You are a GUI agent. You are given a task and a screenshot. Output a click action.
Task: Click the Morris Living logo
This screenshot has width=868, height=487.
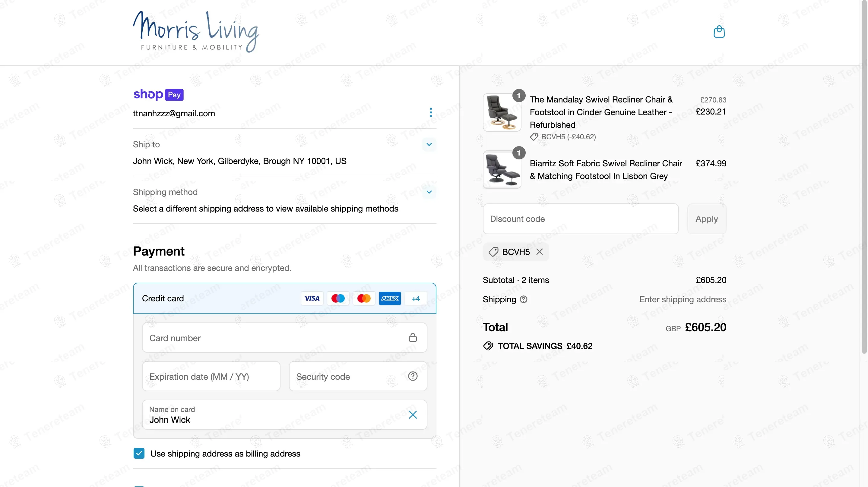click(x=196, y=32)
